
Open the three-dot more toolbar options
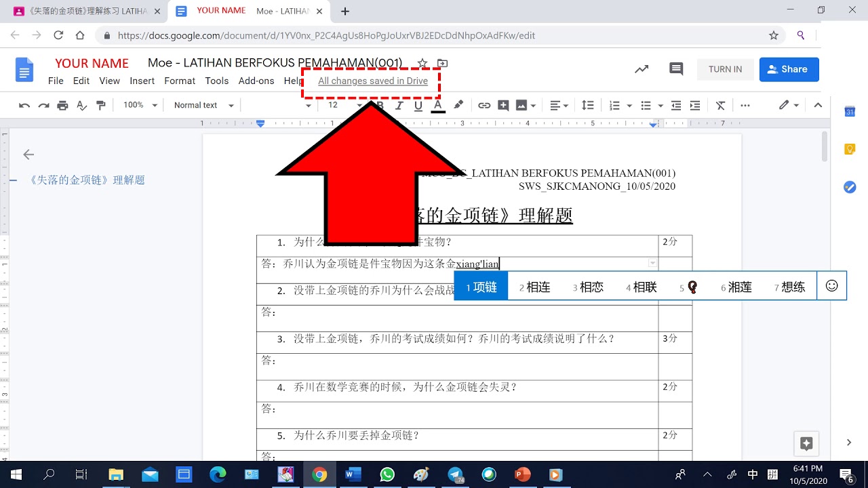745,105
